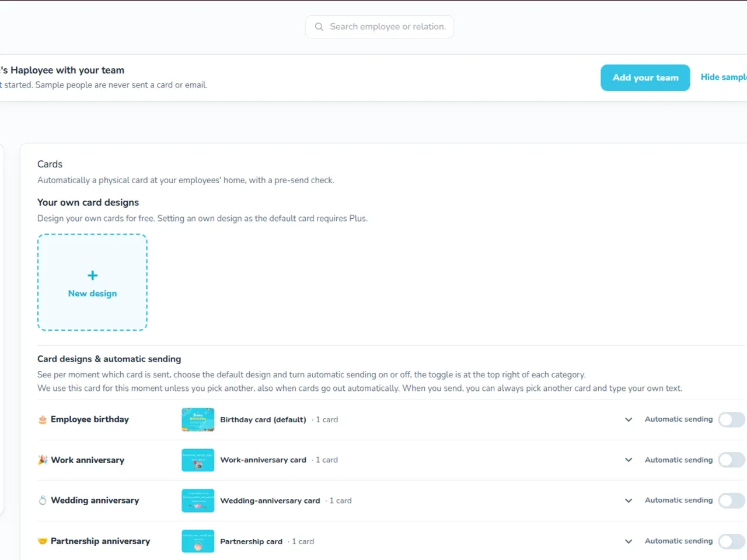747x560 pixels.
Task: Open the Work-anniversary card thumbnail
Action: tap(198, 460)
